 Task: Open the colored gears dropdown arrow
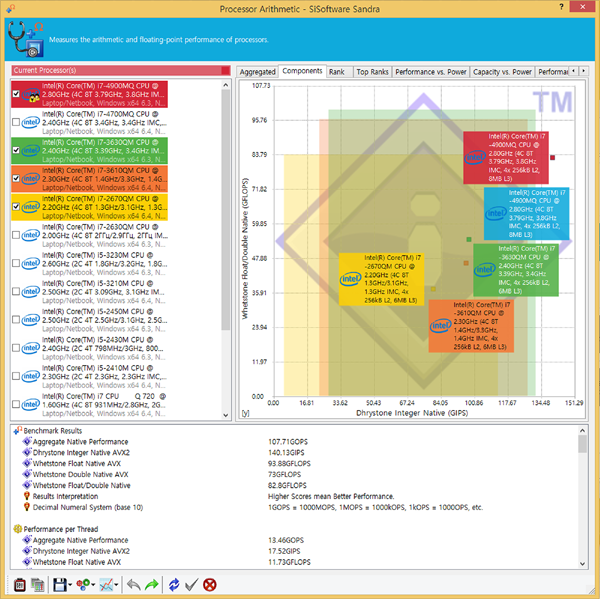(93, 585)
